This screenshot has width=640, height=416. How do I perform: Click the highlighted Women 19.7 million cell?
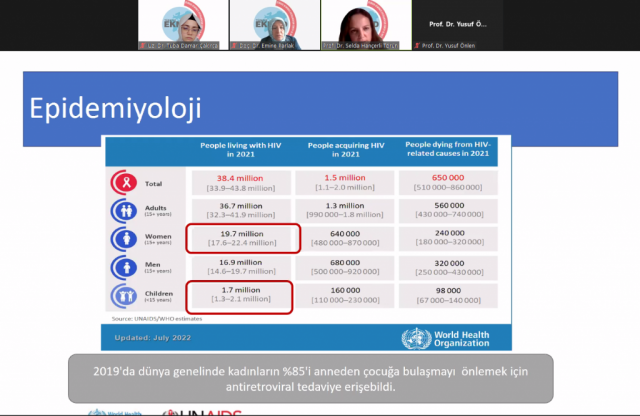click(x=243, y=239)
